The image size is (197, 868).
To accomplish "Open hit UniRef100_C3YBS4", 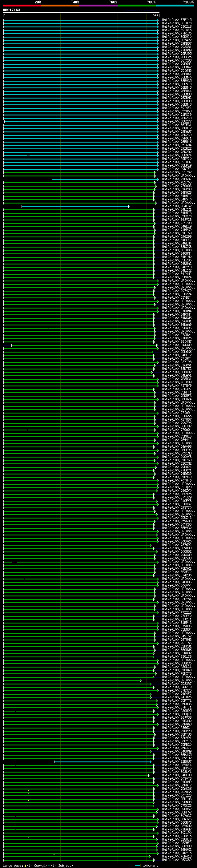I will coord(177,297).
